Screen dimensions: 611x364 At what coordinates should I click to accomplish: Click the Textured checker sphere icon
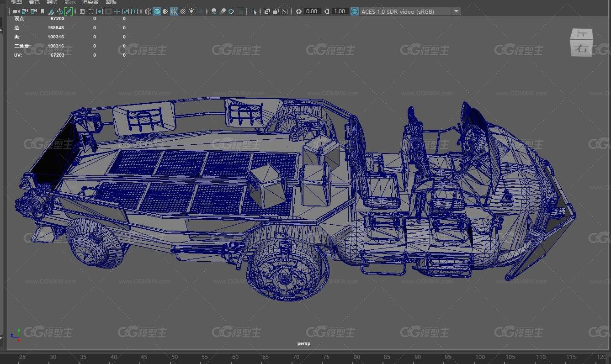[x=183, y=11]
